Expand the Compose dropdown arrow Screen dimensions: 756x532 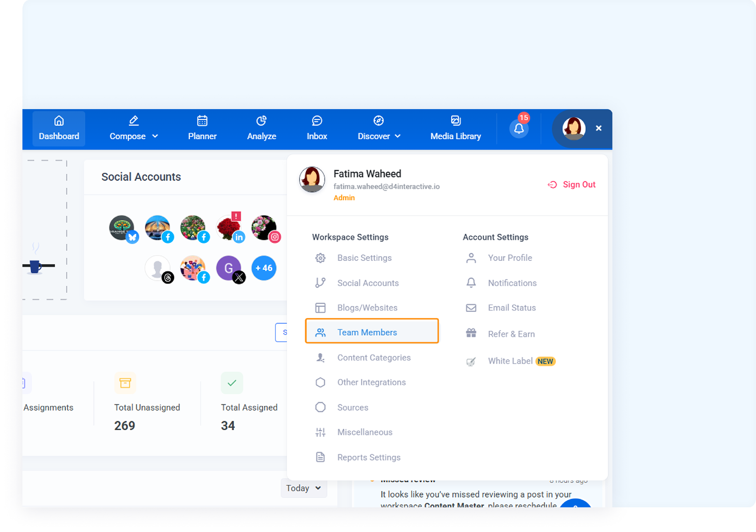click(155, 136)
